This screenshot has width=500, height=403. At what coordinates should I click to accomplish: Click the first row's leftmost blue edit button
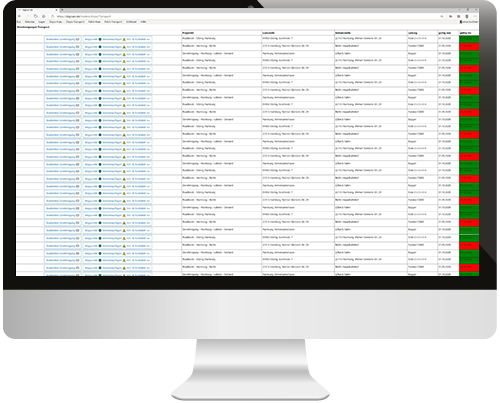click(63, 39)
